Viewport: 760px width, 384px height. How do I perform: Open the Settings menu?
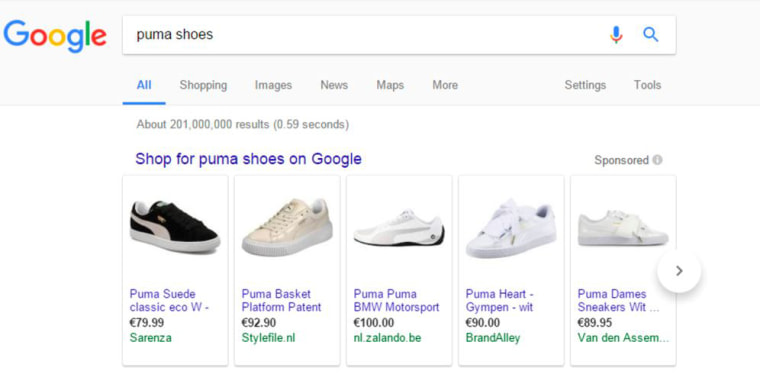coord(585,85)
